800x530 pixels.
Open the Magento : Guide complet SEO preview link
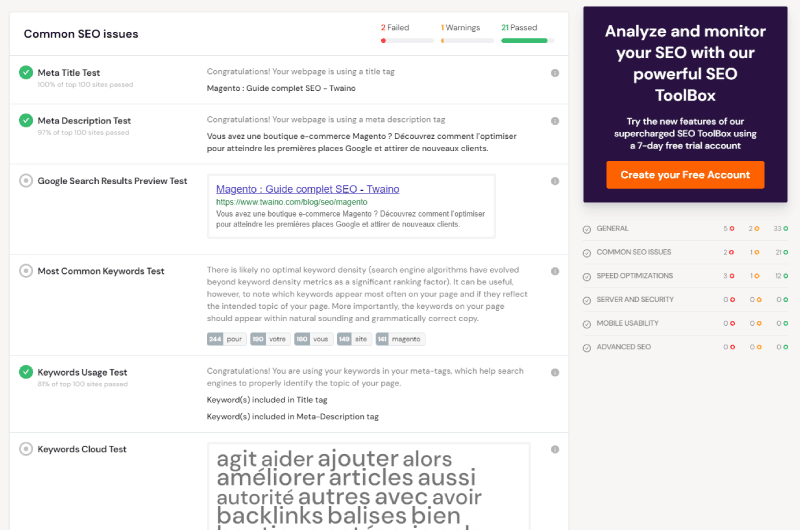pos(308,189)
